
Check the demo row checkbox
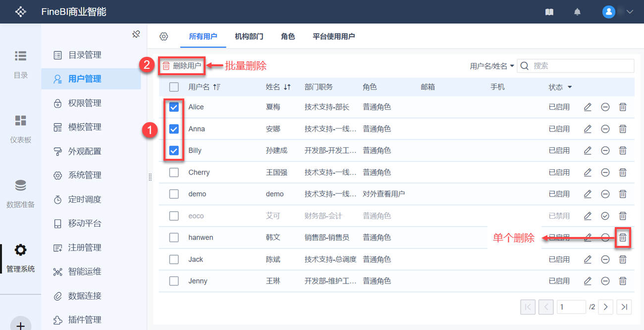[174, 194]
